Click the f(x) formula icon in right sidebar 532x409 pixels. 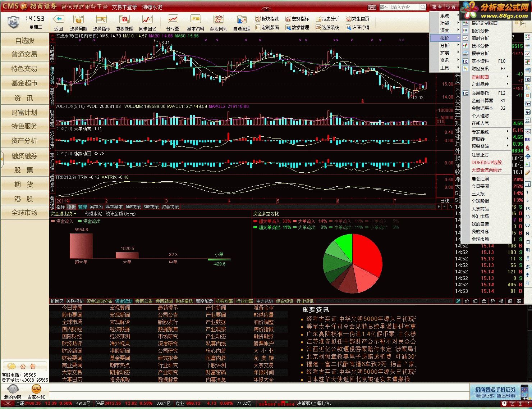[528, 112]
